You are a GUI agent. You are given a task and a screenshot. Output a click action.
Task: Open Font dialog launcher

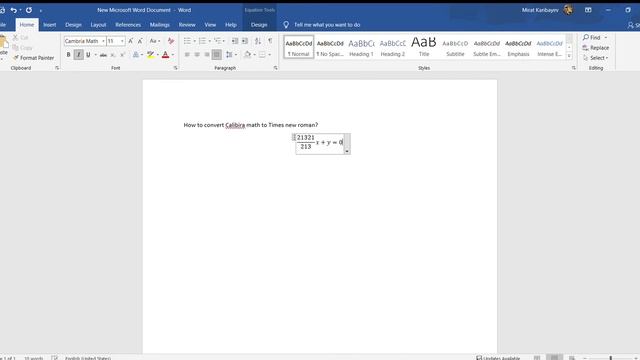pos(176,68)
